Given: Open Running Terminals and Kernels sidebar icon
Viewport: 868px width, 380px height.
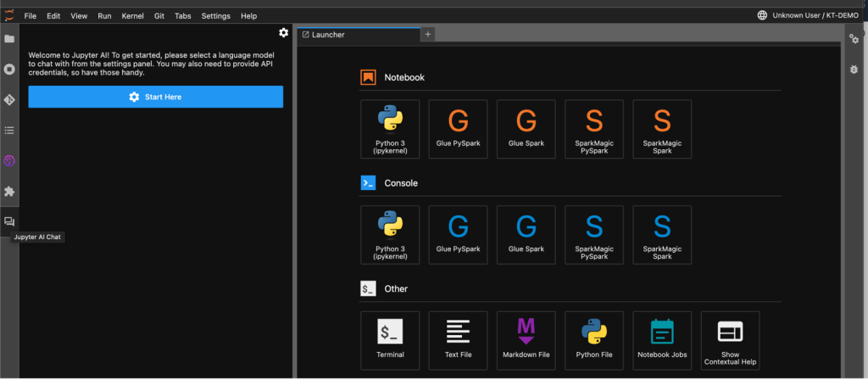Looking at the screenshot, I should click(x=9, y=70).
